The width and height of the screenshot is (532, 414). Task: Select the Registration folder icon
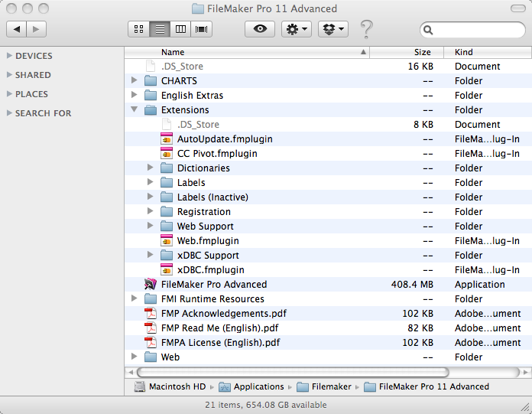coord(167,211)
